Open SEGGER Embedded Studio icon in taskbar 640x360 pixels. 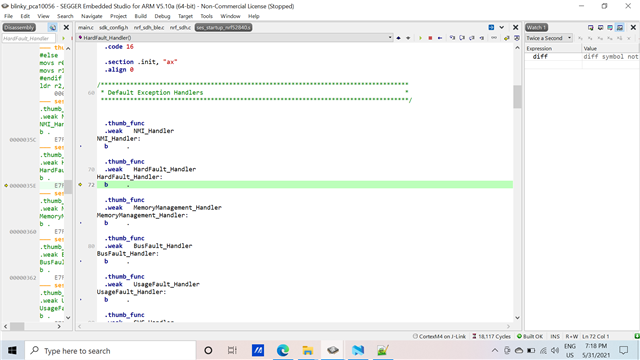[333, 350]
